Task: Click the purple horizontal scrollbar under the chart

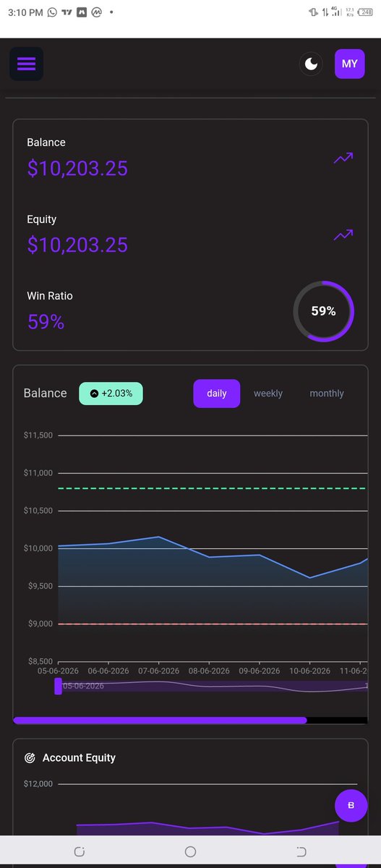Action: click(x=160, y=720)
